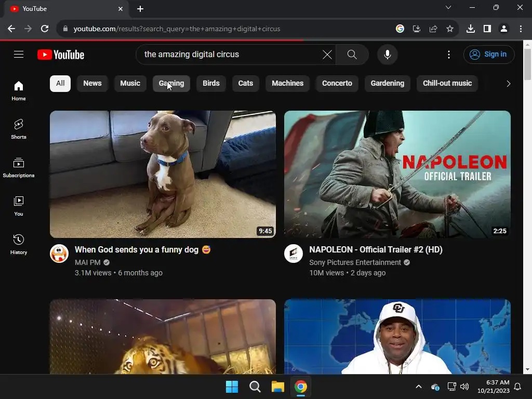The image size is (532, 399).
Task: Play the Napoleon trailer thumbnail
Action: [x=397, y=174]
